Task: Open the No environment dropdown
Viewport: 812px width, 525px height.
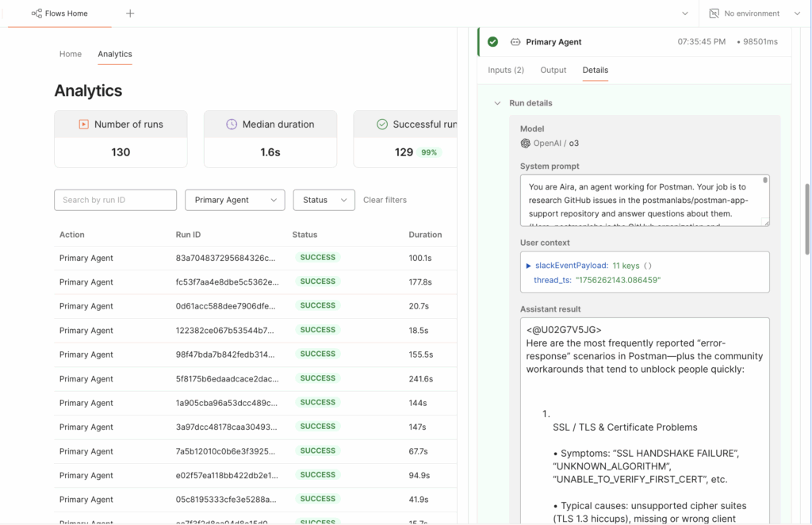Action: pos(797,13)
